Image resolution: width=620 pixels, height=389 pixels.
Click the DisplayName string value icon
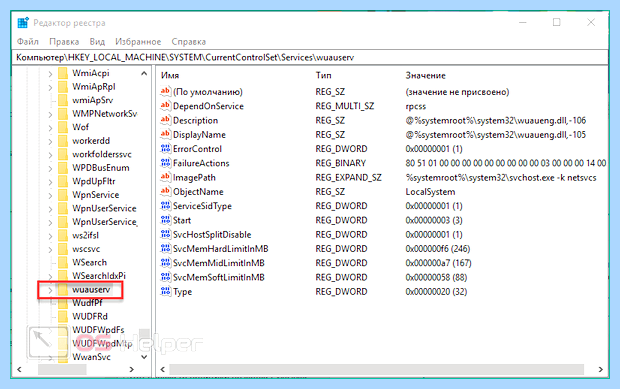(165, 134)
